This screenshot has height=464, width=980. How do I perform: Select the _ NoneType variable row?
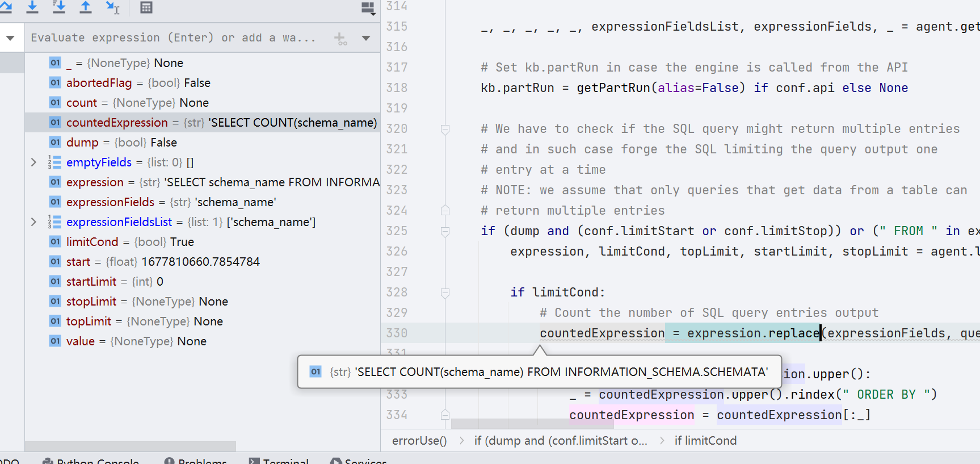203,63
